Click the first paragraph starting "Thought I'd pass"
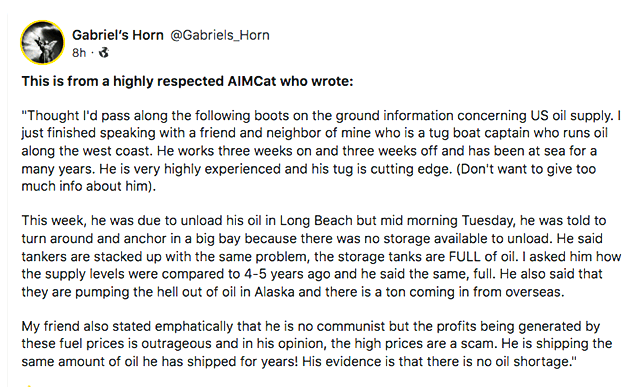The image size is (640, 387). [x=321, y=151]
